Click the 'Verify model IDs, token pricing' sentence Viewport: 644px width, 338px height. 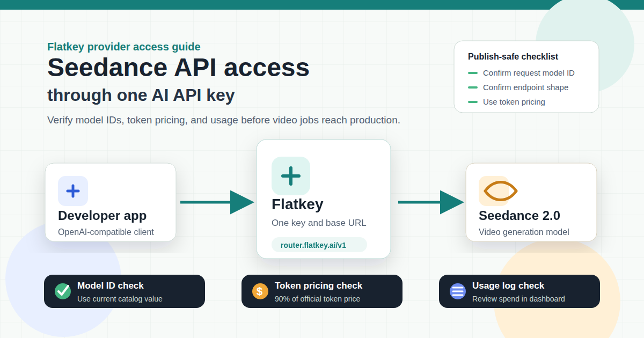224,120
